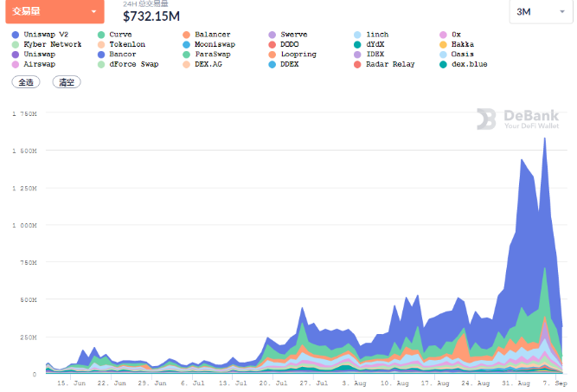Toggle 0x legend series
Viewport: 577px width, 392px height.
tap(450, 35)
